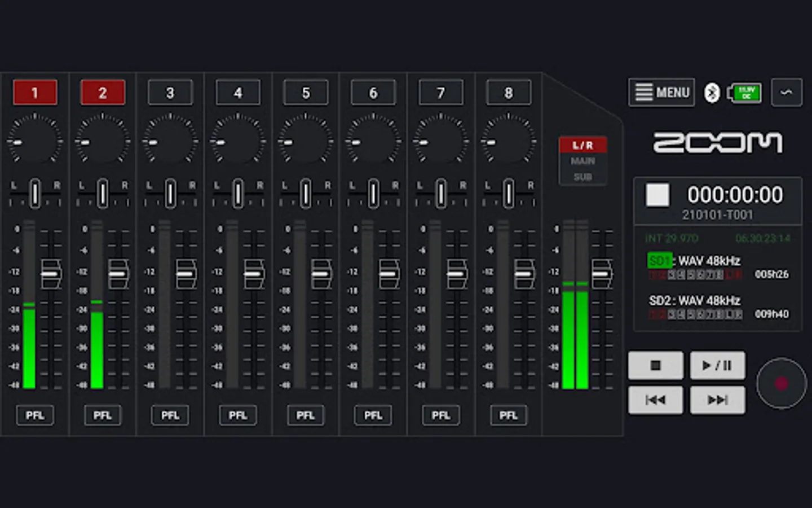Enable PFL on channel 3
Image resolution: width=812 pixels, height=508 pixels.
pyautogui.click(x=170, y=415)
